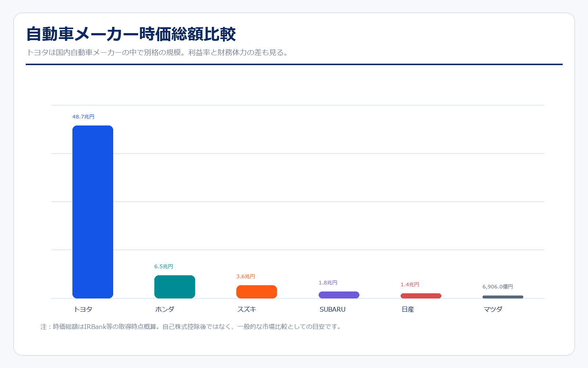
Task: Click the orange スズキ bar
Action: [257, 292]
